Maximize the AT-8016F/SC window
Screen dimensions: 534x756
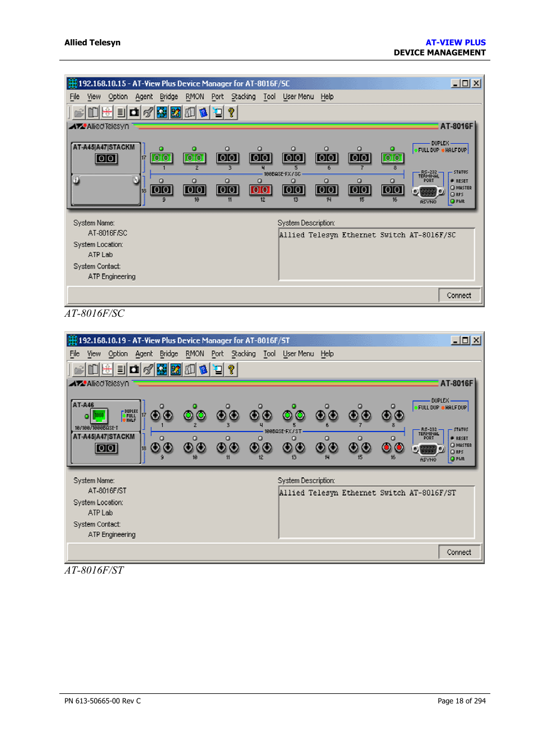point(466,83)
